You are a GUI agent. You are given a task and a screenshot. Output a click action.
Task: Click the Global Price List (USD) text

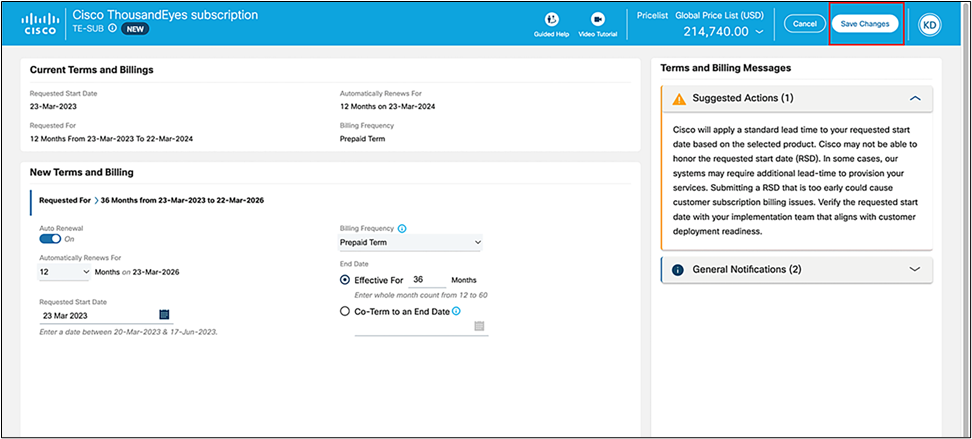tap(720, 16)
